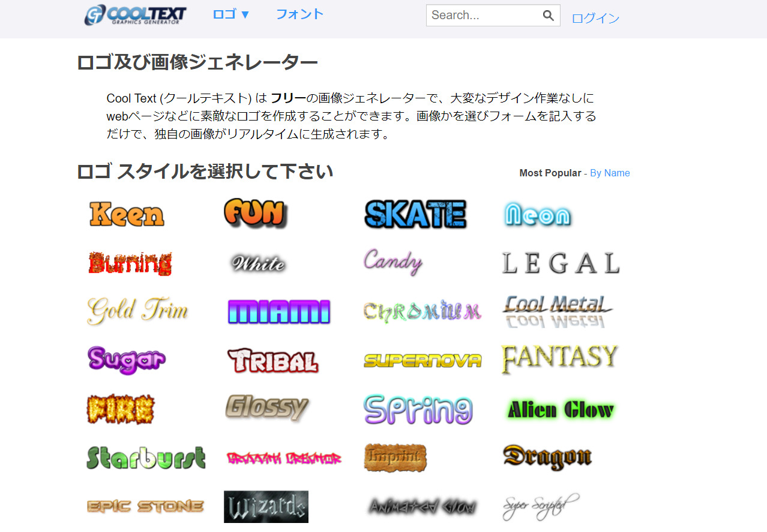Select the Skate logo style
767x532 pixels.
(x=415, y=214)
